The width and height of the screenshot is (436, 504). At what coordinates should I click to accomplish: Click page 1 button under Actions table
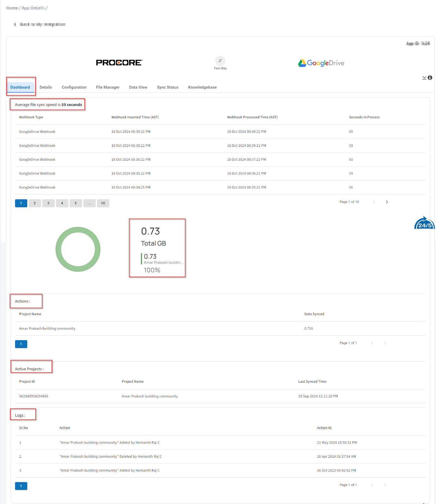point(21,344)
